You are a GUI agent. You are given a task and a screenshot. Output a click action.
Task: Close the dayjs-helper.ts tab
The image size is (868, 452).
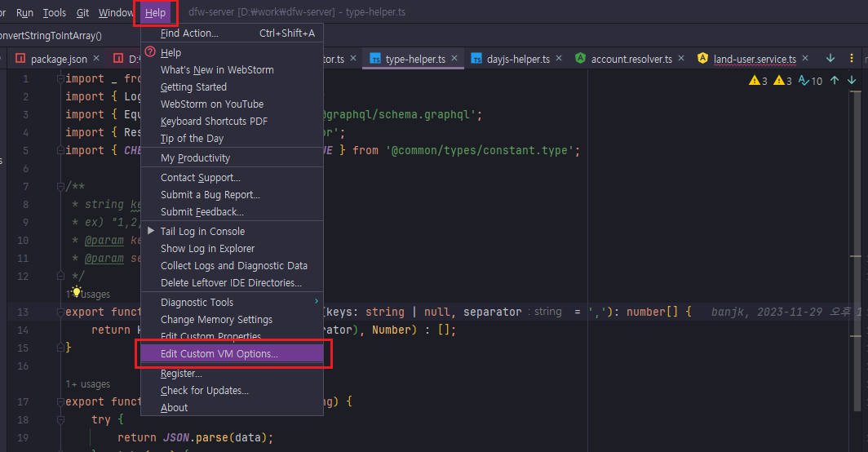pos(559,58)
